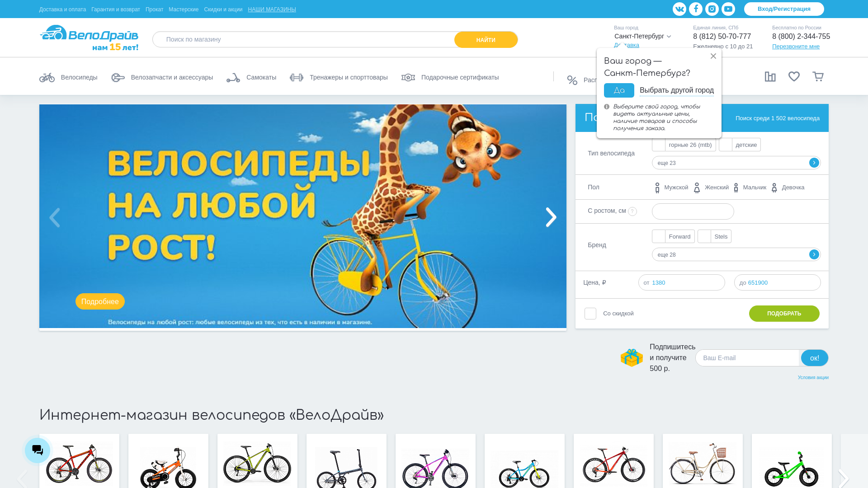Screen dimensions: 868x488
Task: Open Тренажеры и спорттовары menu
Action: click(349, 77)
